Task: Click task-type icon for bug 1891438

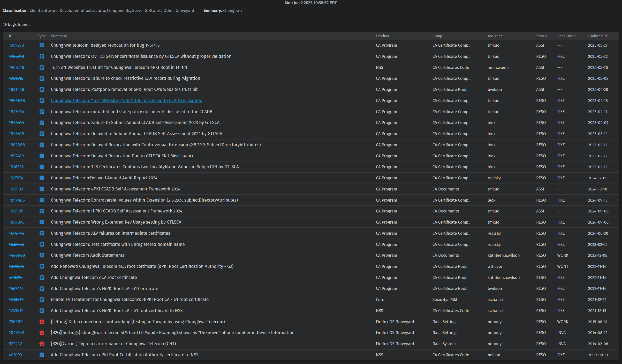Action: tap(42, 89)
